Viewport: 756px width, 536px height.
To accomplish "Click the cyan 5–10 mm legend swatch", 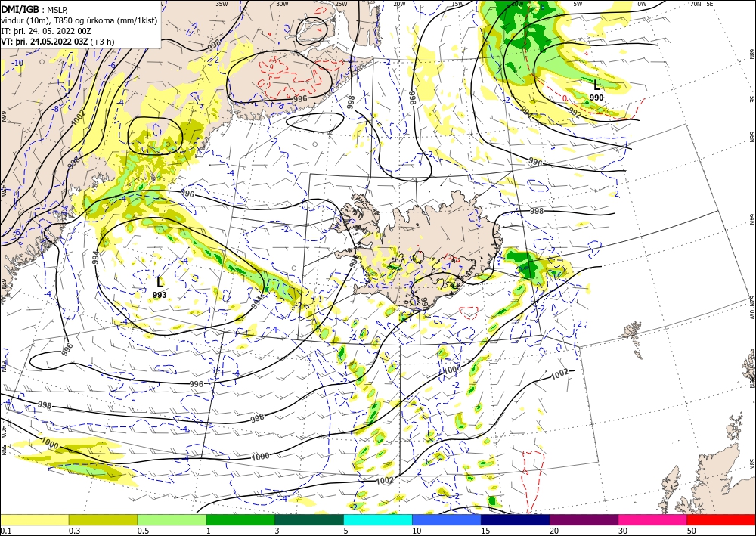I will coord(378,519).
